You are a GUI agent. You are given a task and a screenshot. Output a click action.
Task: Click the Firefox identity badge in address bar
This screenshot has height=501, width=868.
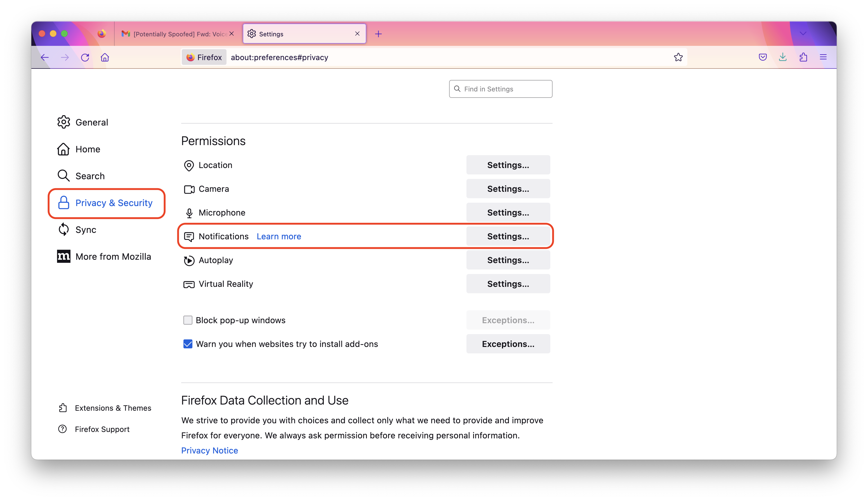[x=204, y=58]
